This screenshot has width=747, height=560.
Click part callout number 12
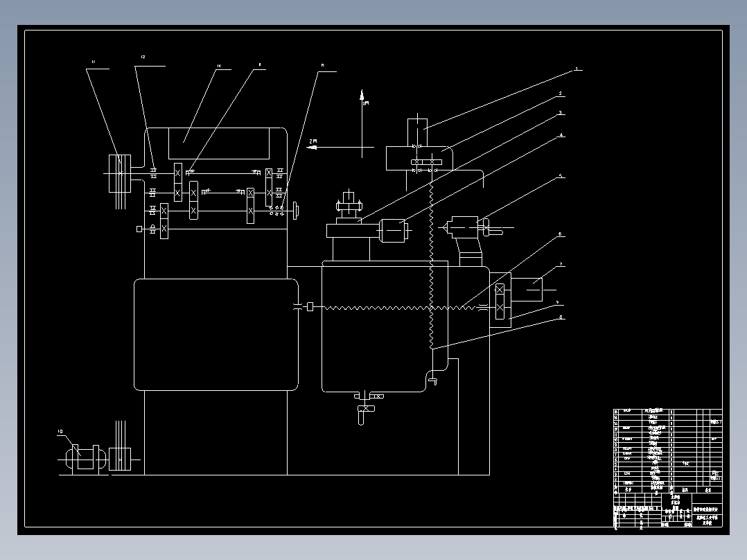click(143, 58)
